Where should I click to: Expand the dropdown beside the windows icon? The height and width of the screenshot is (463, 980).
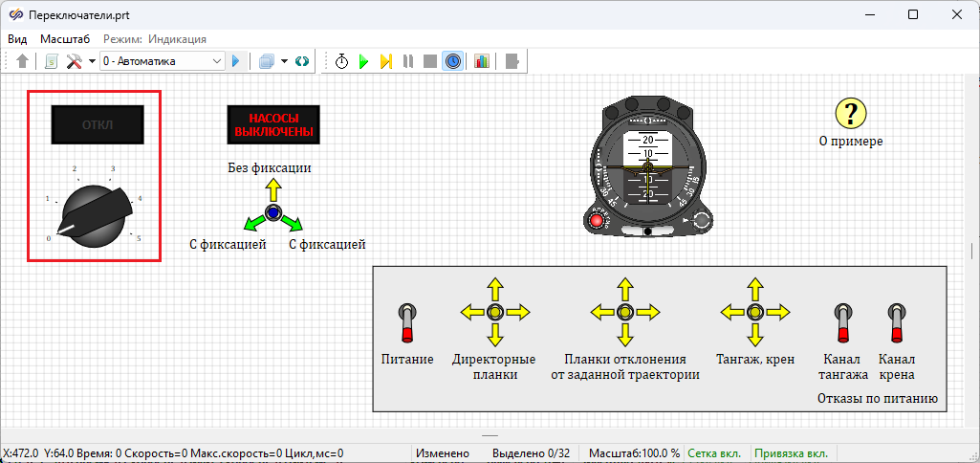[285, 61]
